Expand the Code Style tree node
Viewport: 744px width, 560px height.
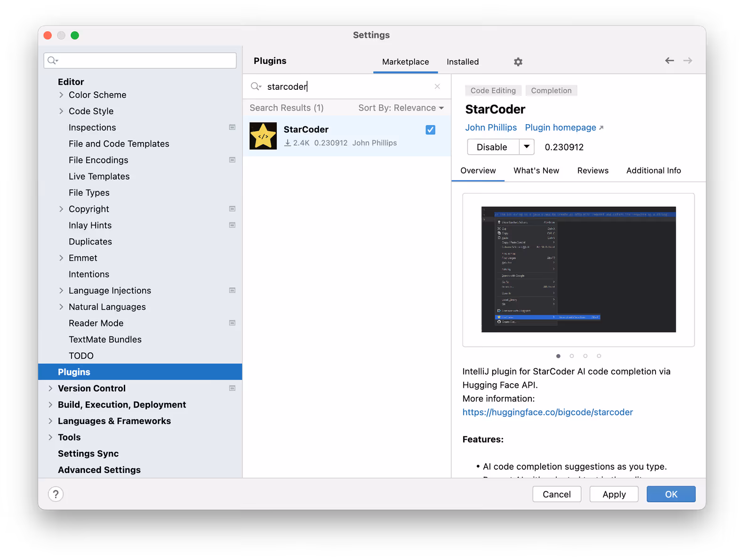pyautogui.click(x=61, y=111)
